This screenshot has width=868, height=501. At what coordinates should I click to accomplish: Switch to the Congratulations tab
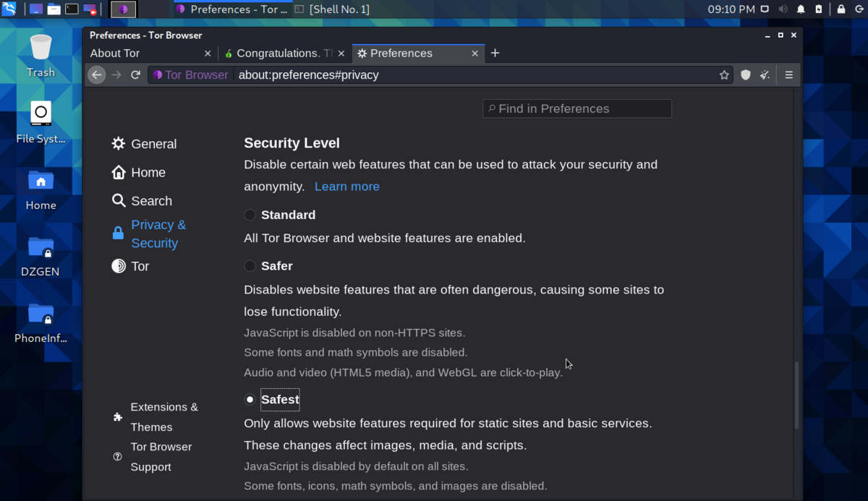tap(284, 53)
